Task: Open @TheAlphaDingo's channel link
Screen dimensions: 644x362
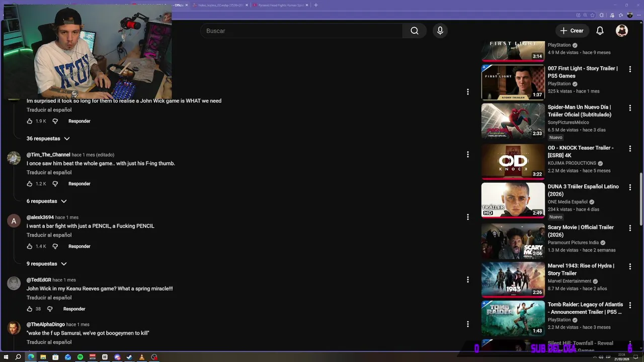Action: [46, 325]
